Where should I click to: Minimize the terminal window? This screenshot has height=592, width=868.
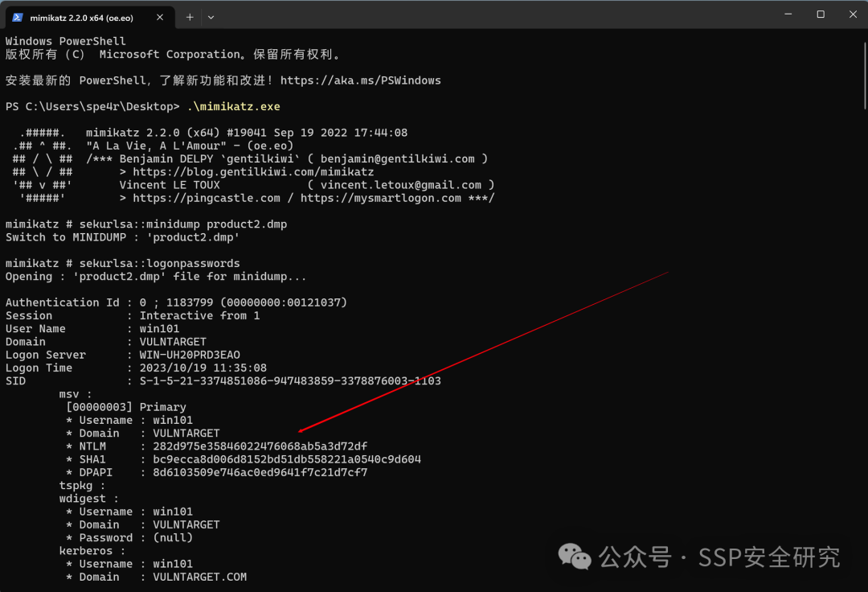[788, 14]
